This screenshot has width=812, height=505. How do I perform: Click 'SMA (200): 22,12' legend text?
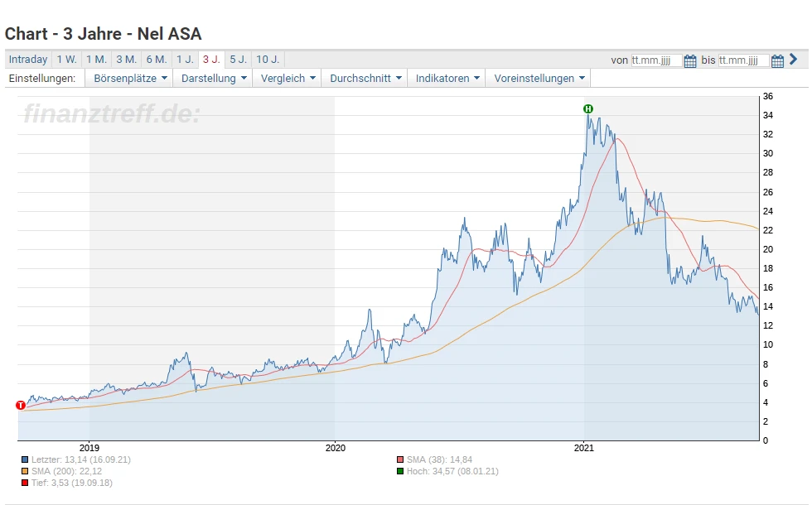66,471
